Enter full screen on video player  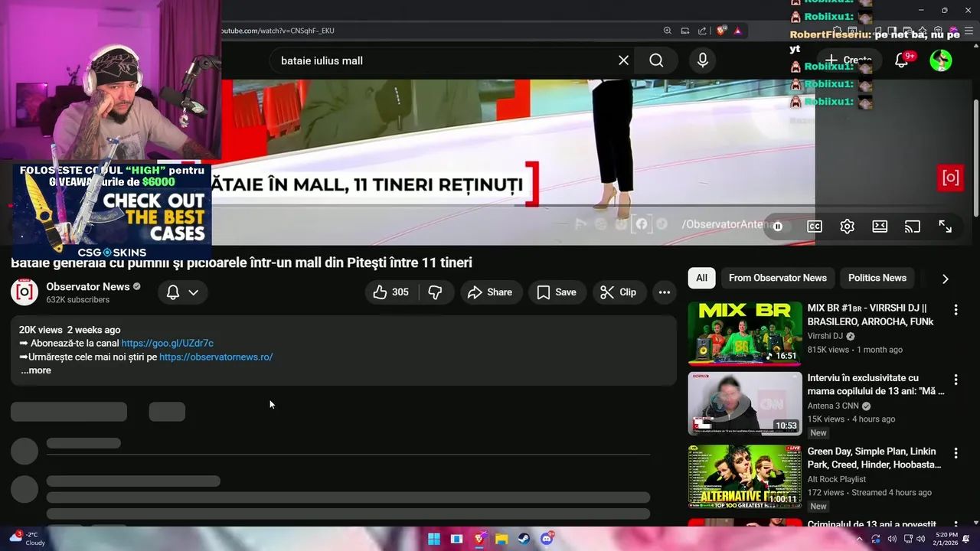coord(946,227)
